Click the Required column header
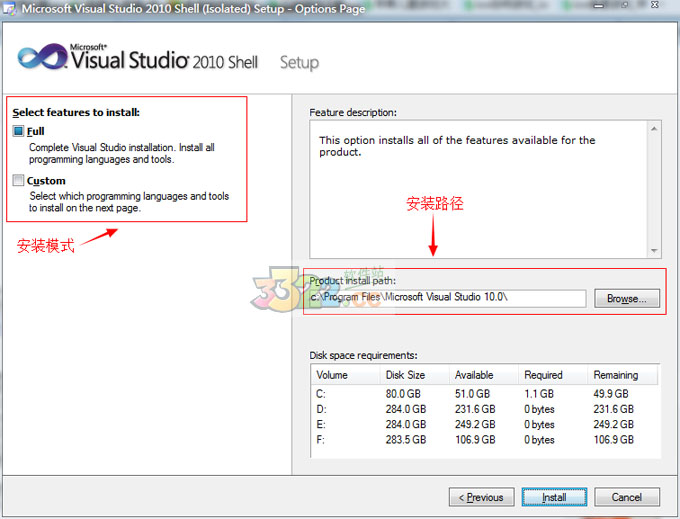The width and height of the screenshot is (680, 519). (x=553, y=375)
